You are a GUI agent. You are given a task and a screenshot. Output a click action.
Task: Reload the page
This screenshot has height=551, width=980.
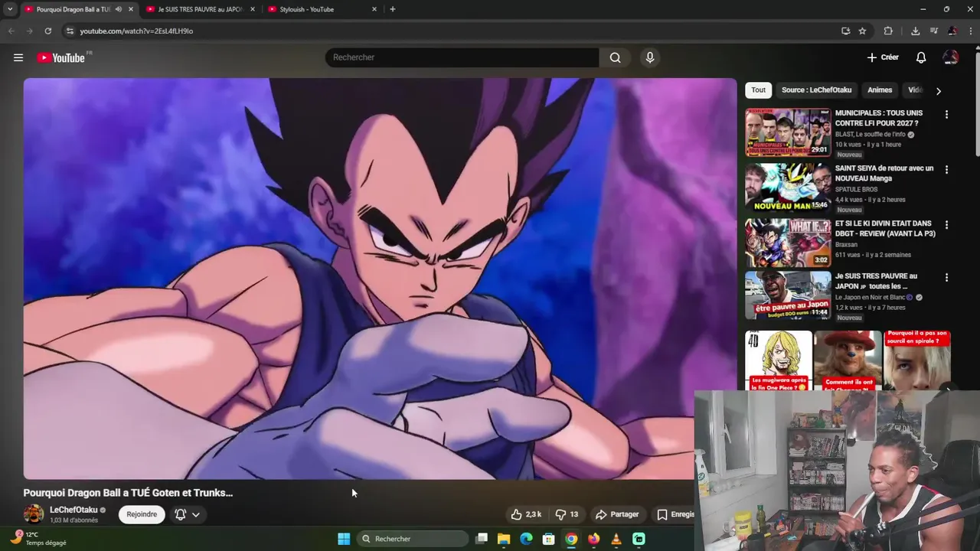(x=47, y=31)
